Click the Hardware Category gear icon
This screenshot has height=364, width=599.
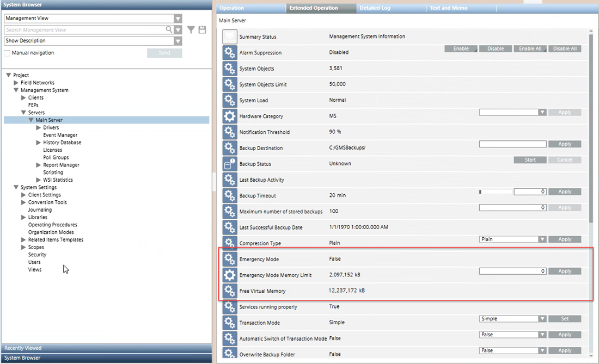coord(230,116)
